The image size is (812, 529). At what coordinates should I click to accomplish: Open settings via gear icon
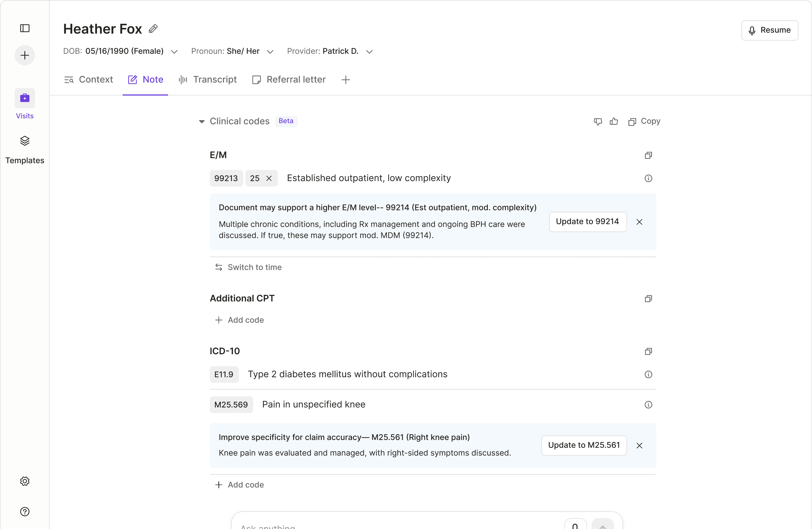pos(25,481)
